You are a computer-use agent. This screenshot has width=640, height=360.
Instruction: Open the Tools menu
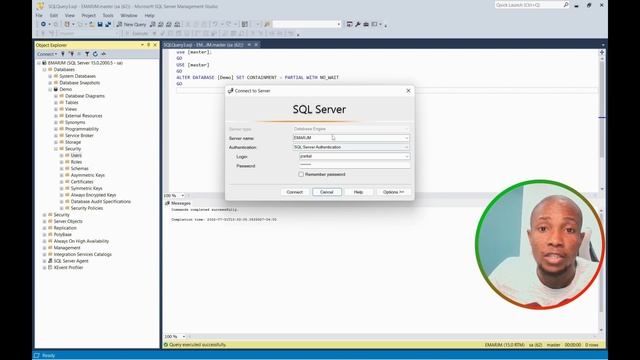click(x=108, y=16)
